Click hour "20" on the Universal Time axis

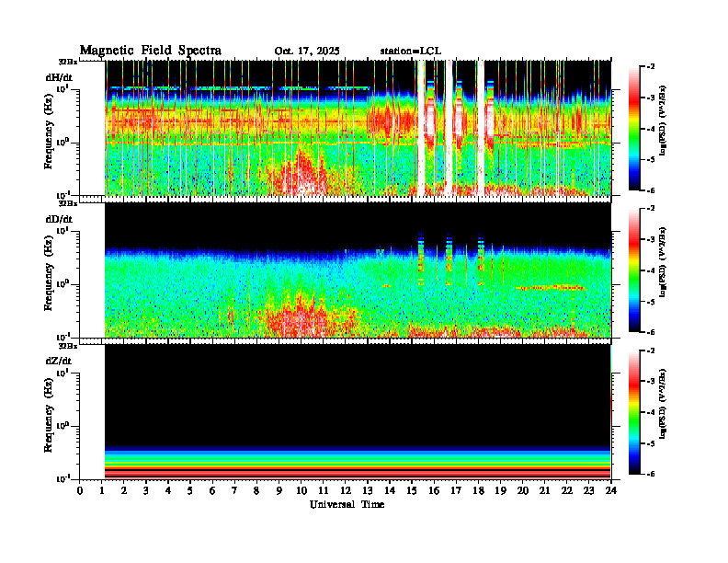point(523,491)
